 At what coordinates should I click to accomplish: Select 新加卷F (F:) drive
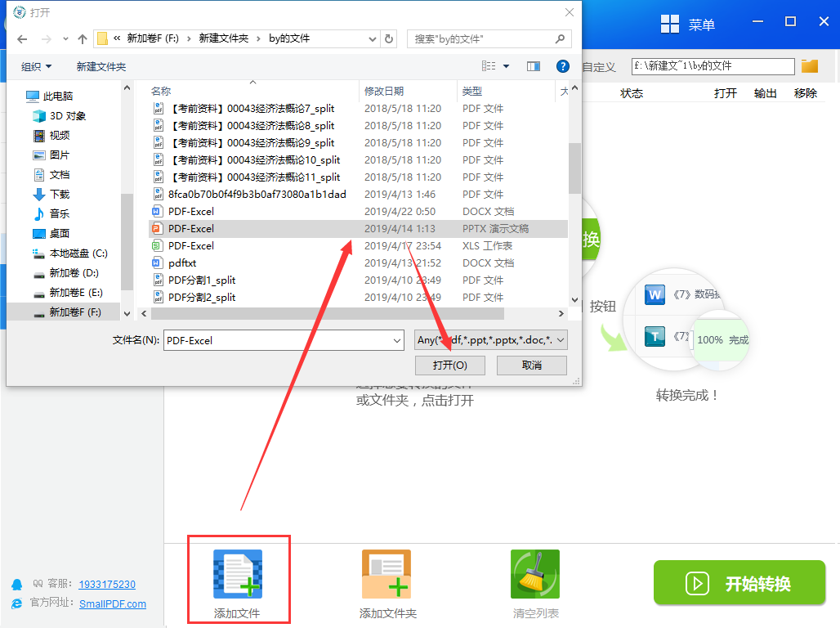(x=63, y=312)
